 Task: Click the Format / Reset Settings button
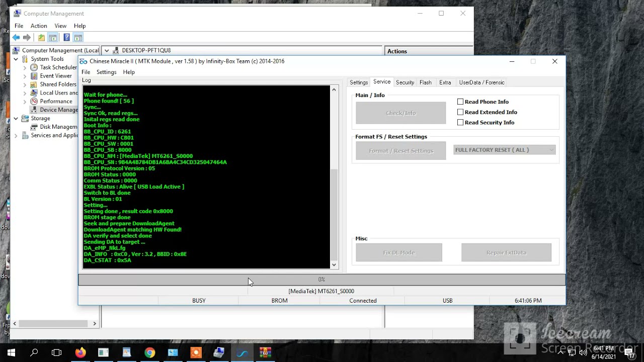click(x=400, y=151)
